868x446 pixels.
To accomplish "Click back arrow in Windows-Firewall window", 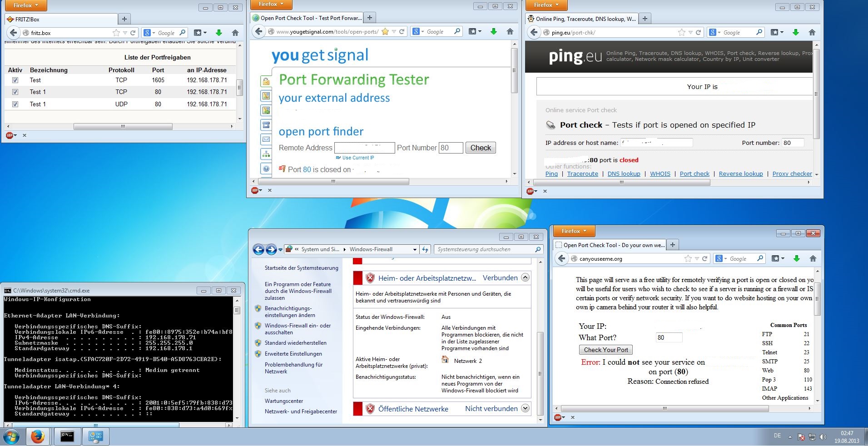I will click(258, 249).
